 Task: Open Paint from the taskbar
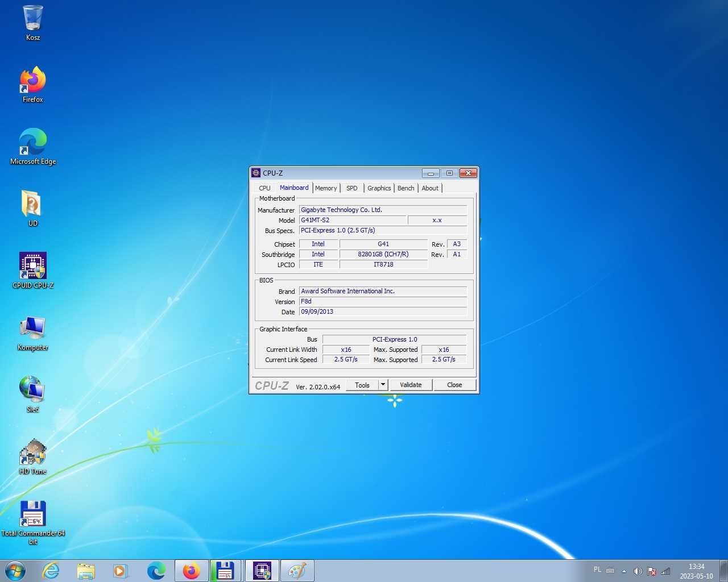297,571
